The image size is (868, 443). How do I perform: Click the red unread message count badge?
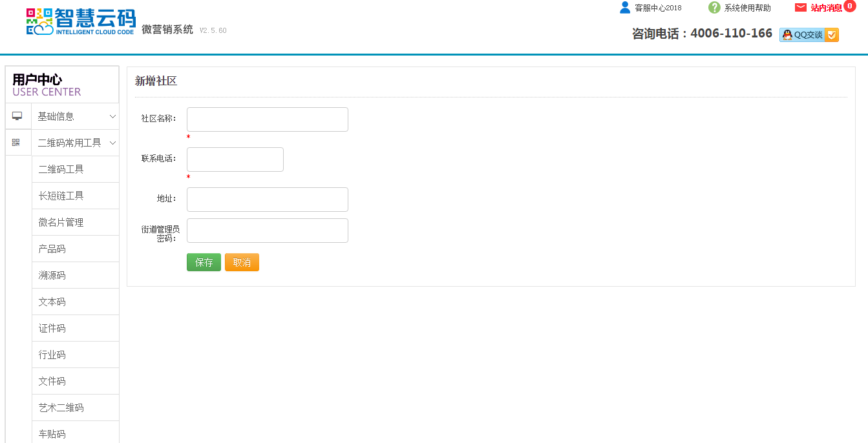pos(850,6)
